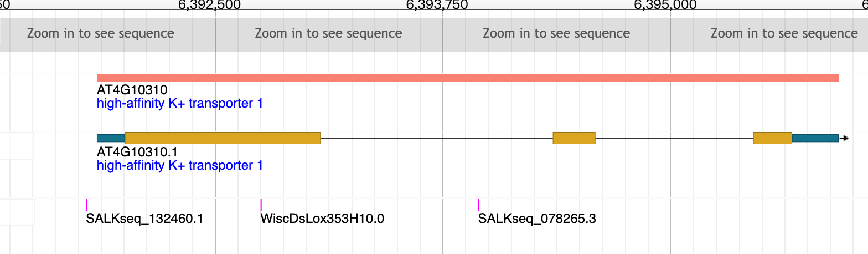Select the middle gold exon of AT4G10310.1
Viewport: 868px width, 254px height.
(574, 138)
